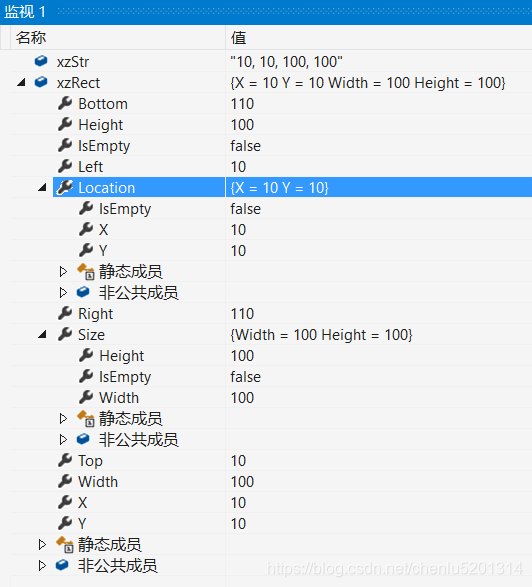Click the wrench icon beside Location's Y property
The image size is (532, 587).
click(x=86, y=250)
